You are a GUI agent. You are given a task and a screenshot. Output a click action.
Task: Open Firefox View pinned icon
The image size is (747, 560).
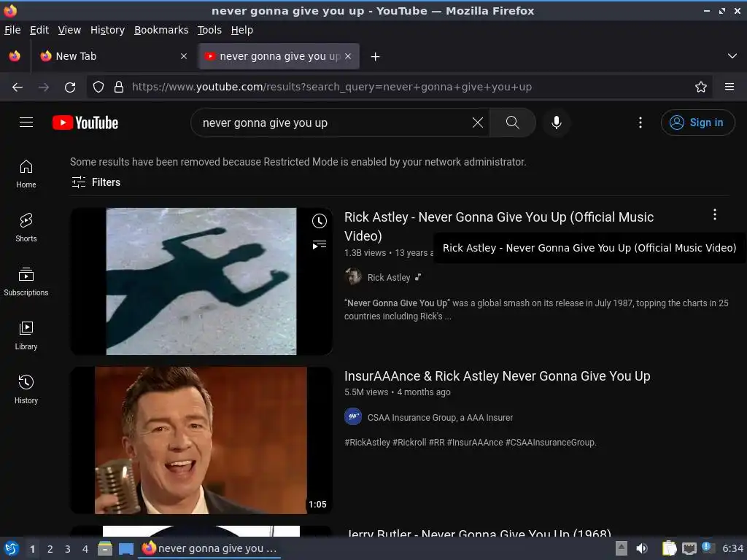pyautogui.click(x=15, y=56)
